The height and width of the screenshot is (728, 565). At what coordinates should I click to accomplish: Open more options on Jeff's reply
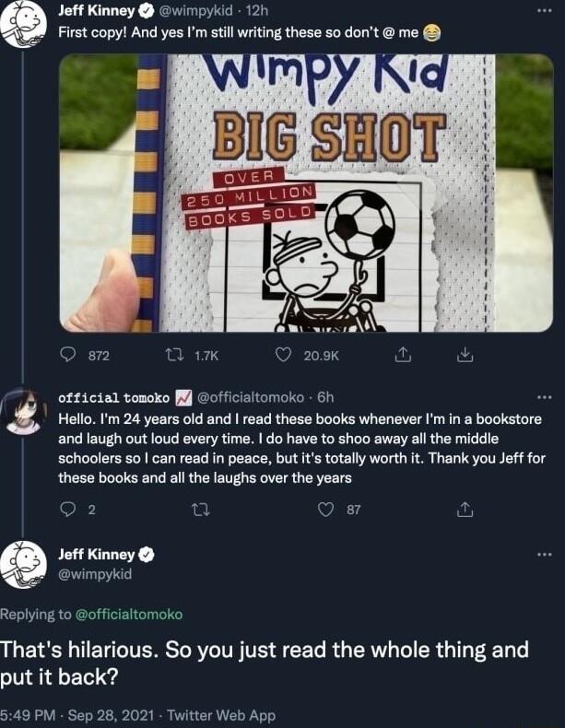click(544, 554)
